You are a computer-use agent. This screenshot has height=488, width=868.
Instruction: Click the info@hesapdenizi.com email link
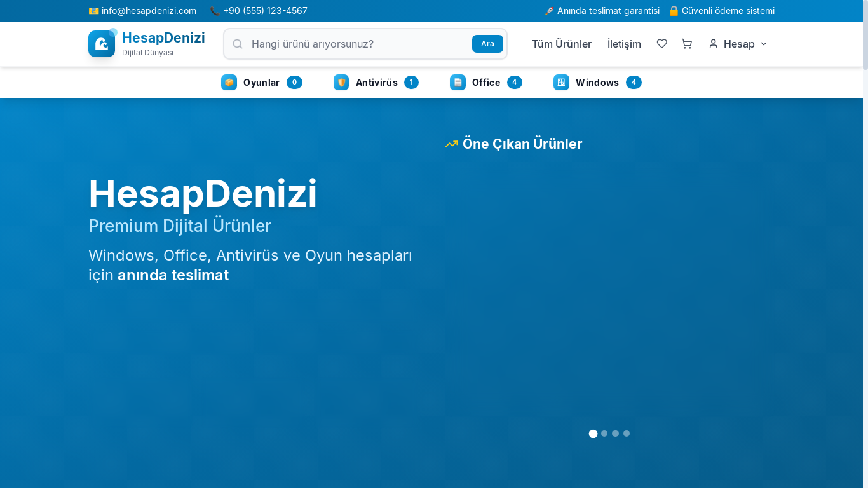point(149,11)
